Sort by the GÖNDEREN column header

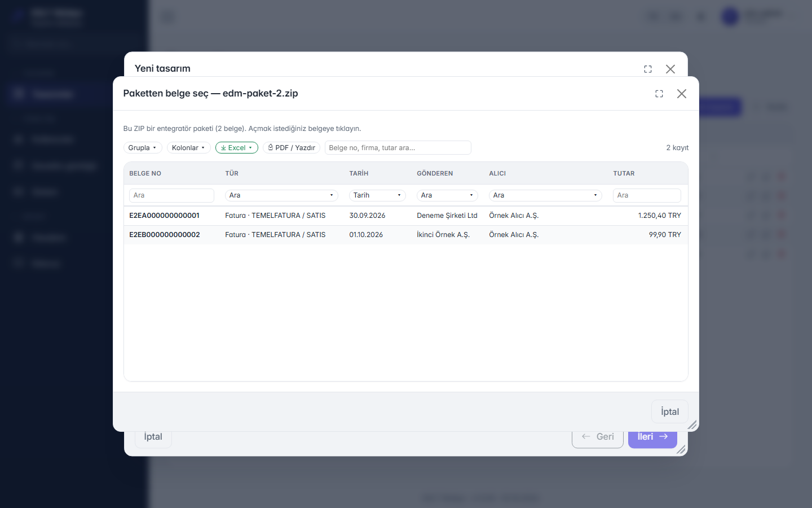coord(435,173)
